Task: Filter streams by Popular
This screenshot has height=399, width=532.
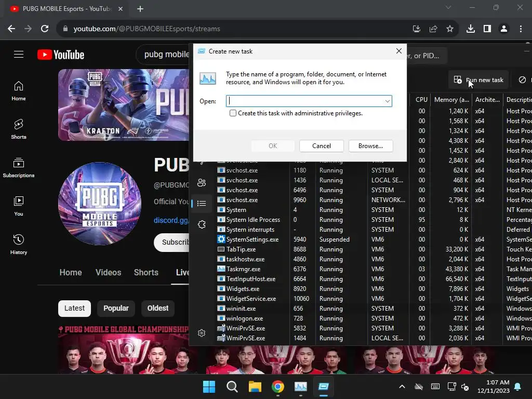Action: (116, 309)
